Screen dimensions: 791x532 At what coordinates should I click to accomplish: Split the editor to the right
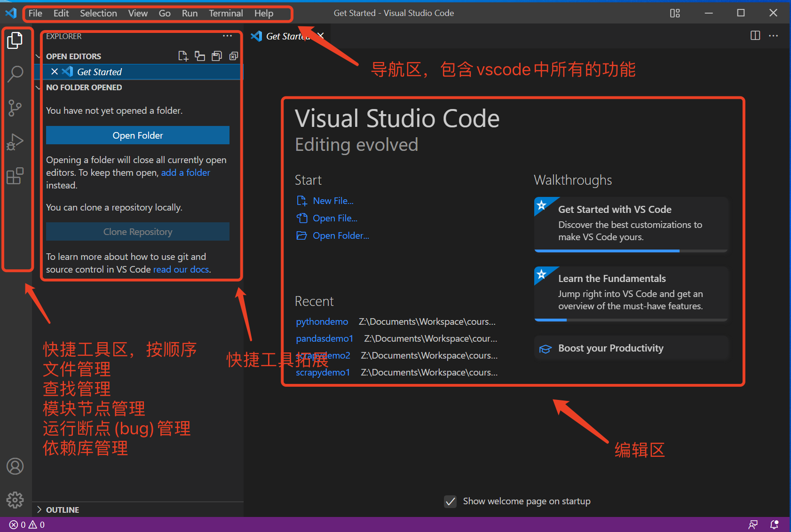[755, 36]
